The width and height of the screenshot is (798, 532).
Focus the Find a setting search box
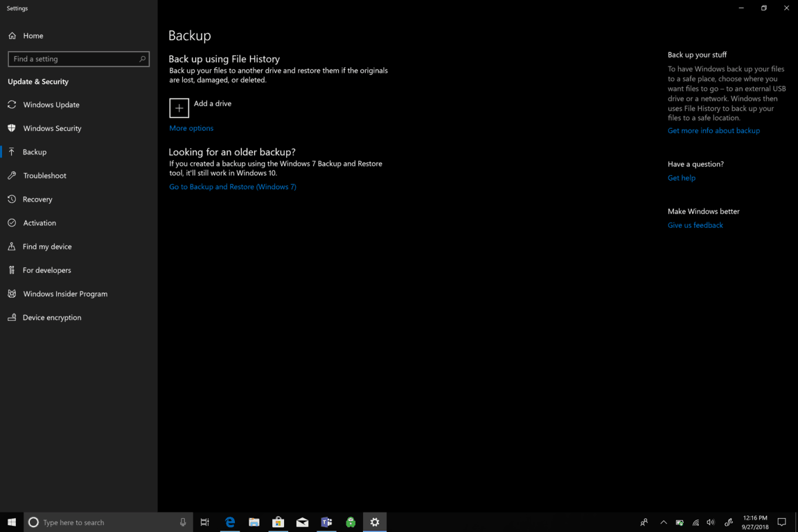coord(78,59)
